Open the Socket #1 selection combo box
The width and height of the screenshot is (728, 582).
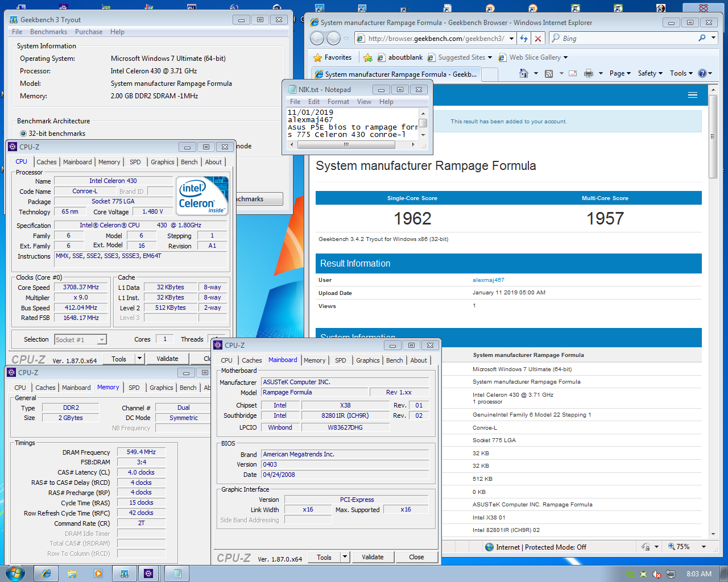pyautogui.click(x=80, y=340)
